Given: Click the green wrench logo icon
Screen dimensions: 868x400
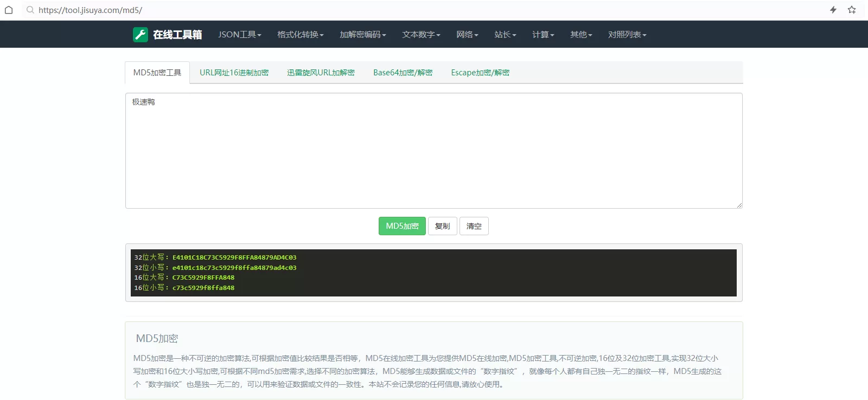Looking at the screenshot, I should tap(140, 35).
